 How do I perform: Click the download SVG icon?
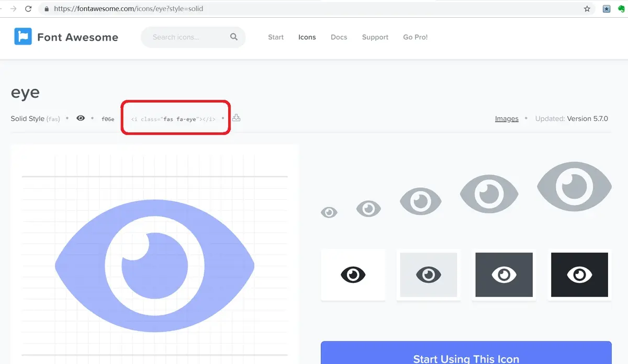[x=237, y=118]
